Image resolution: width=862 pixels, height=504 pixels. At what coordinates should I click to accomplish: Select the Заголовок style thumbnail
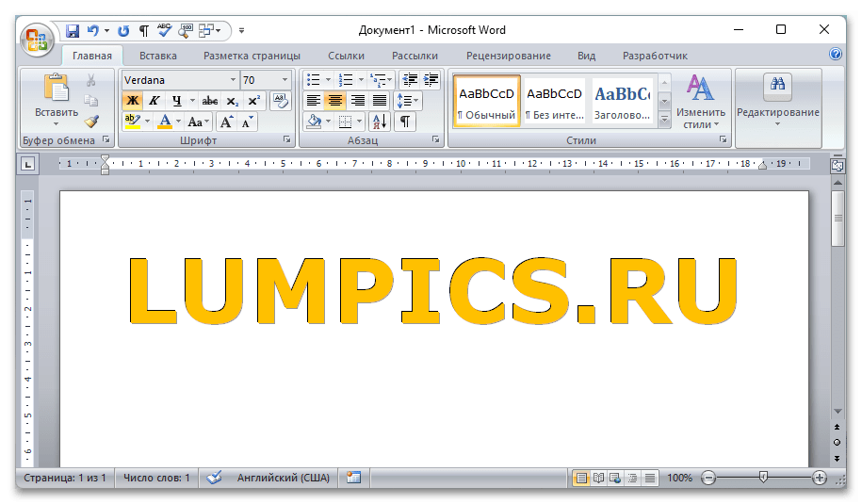click(622, 101)
